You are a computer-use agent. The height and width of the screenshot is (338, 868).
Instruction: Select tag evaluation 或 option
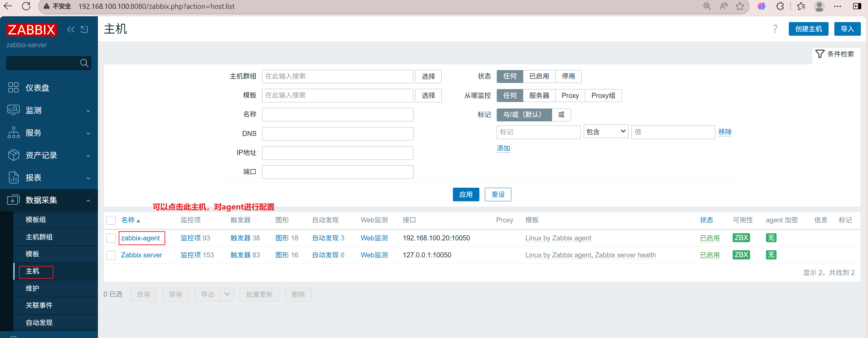[561, 115]
